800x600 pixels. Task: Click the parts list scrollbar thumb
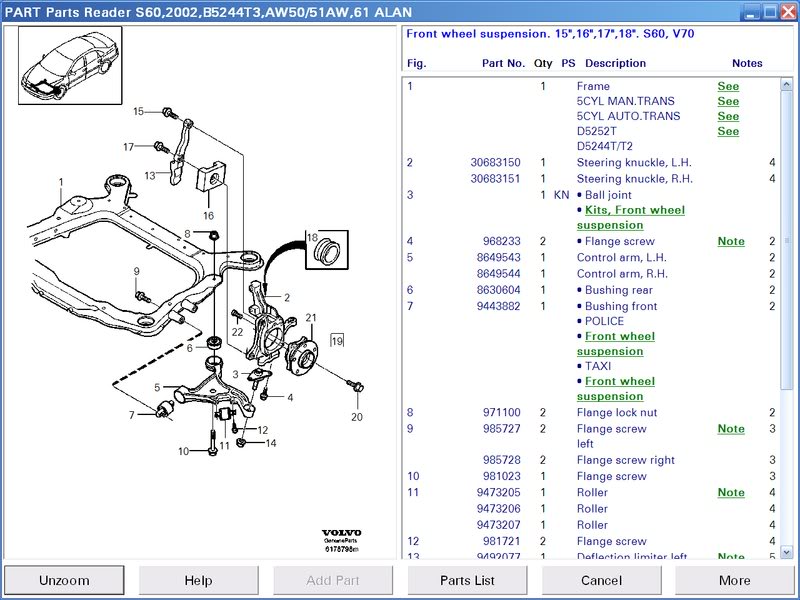pyautogui.click(x=786, y=240)
